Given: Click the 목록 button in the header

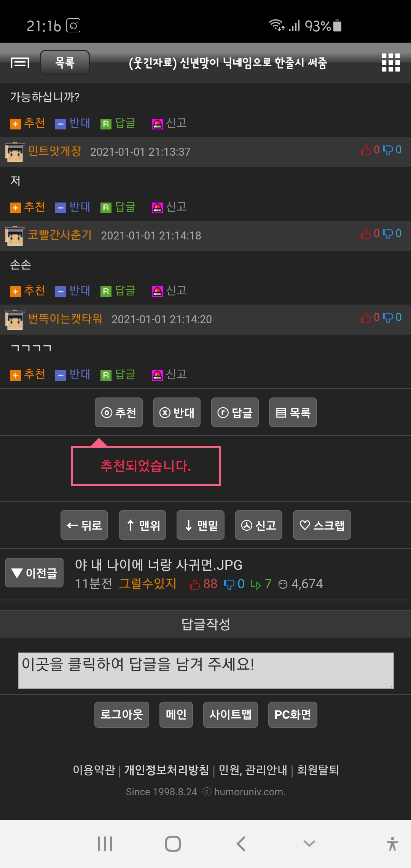Looking at the screenshot, I should click(65, 62).
